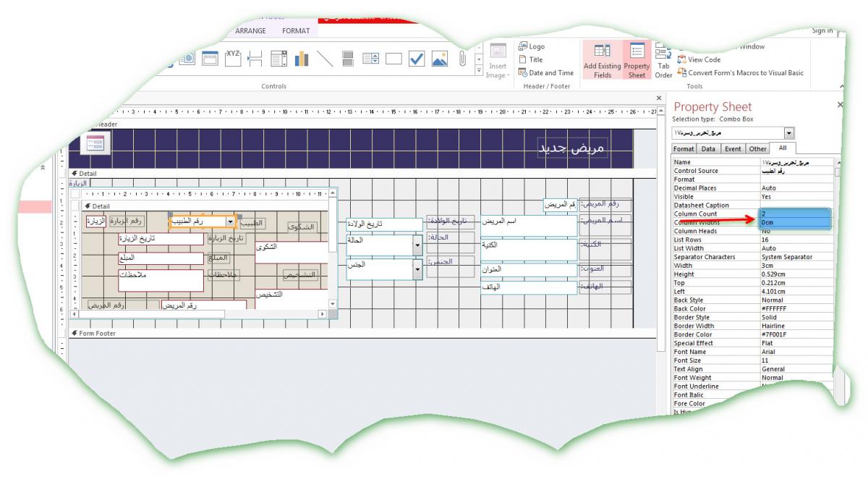Click the Control Source property value

click(x=796, y=171)
